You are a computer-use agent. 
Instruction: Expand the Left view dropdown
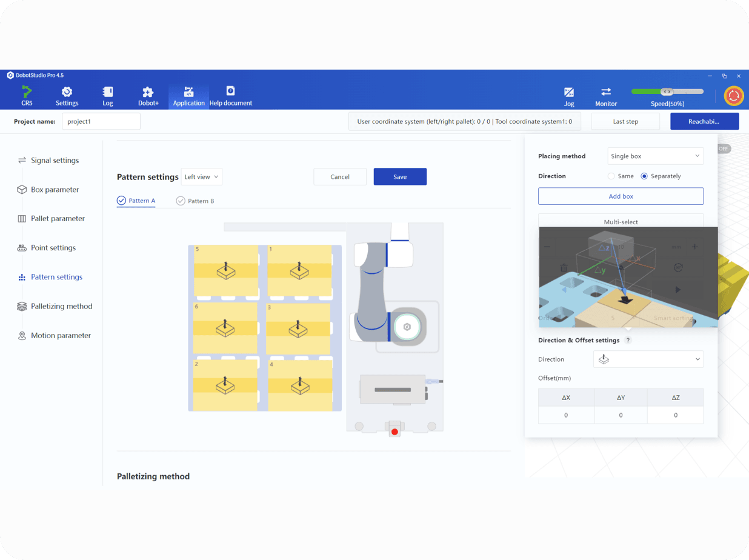(x=201, y=177)
